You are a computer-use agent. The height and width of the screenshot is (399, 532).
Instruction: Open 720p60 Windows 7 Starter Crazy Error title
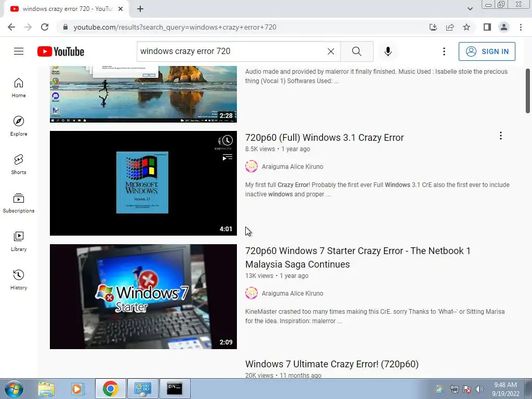(357, 257)
